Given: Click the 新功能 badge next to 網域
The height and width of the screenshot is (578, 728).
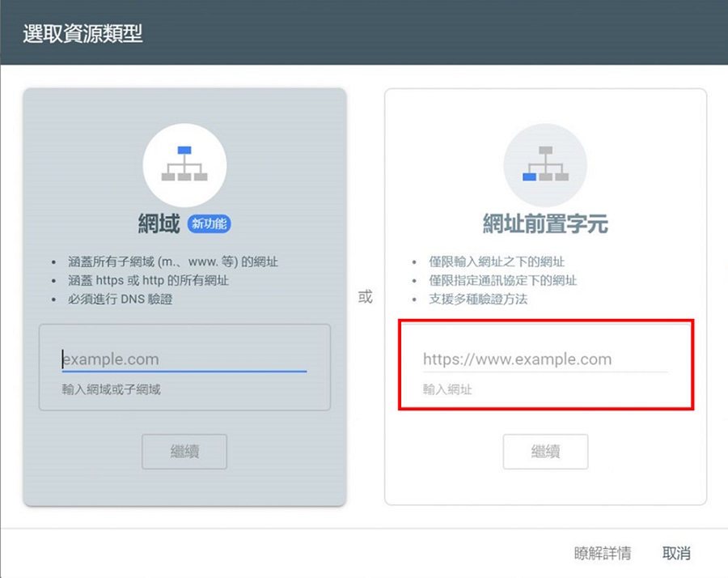Looking at the screenshot, I should click(x=209, y=224).
